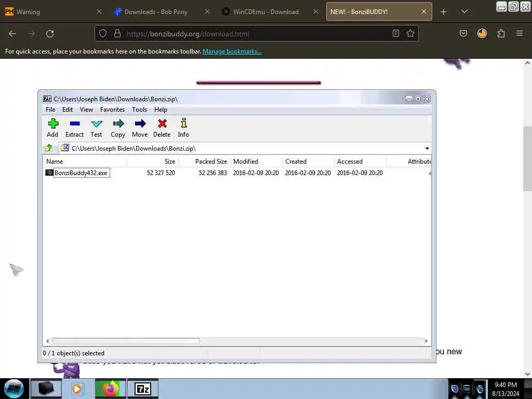This screenshot has width=532, height=399.
Task: Sort by the Size column header
Action: click(153, 162)
